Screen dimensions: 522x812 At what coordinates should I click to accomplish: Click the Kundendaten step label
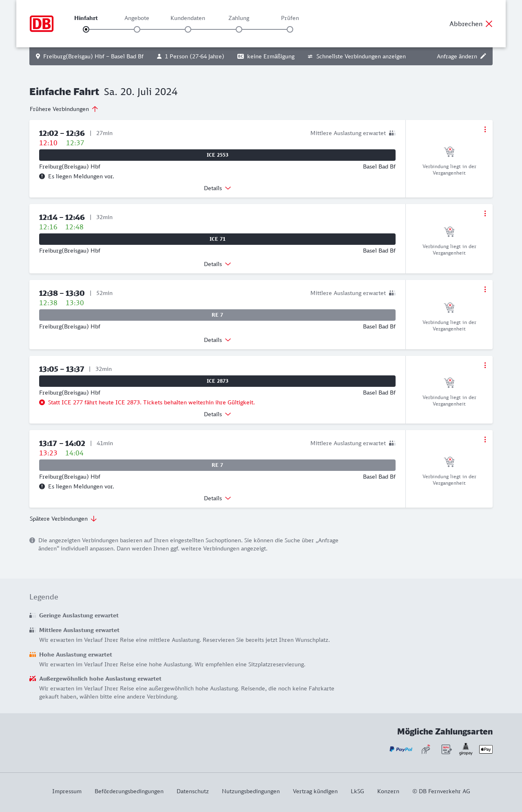click(188, 18)
